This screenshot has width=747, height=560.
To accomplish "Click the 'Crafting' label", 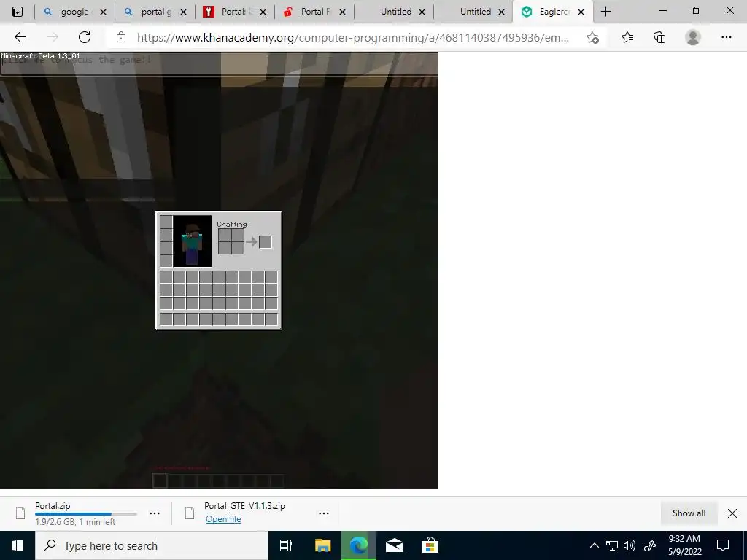I will (x=232, y=225).
